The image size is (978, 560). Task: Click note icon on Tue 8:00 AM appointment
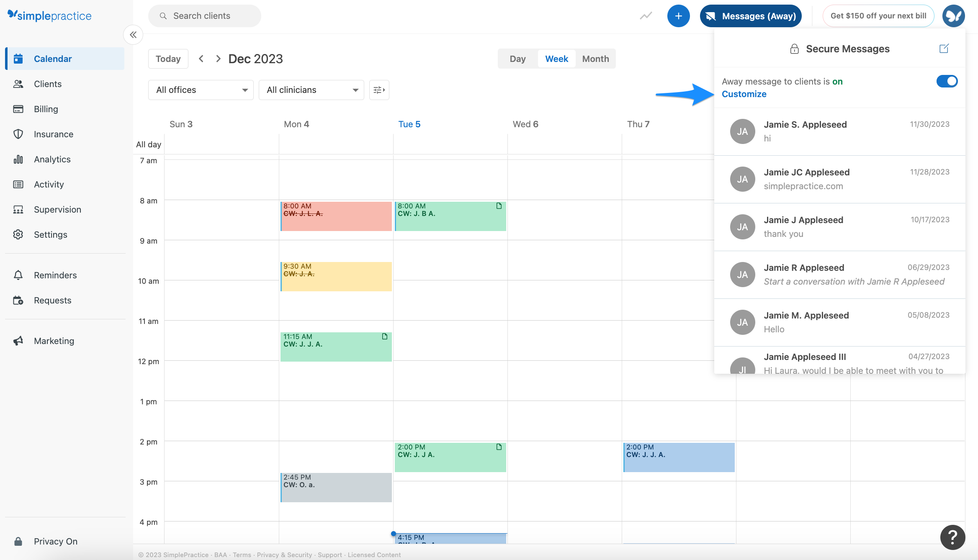coord(499,206)
